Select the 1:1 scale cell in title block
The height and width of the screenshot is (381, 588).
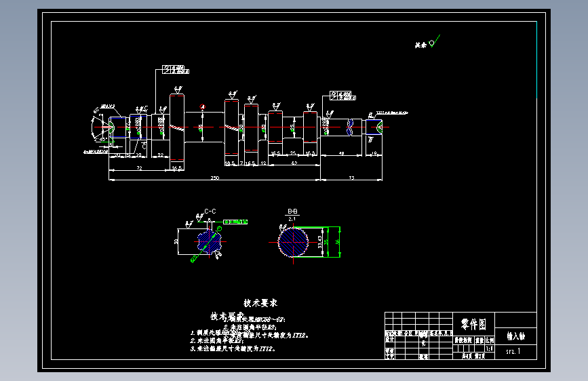click(490, 348)
